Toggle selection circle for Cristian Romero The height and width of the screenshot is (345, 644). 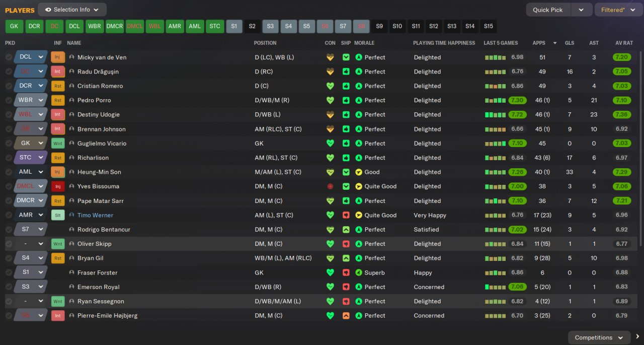9,86
